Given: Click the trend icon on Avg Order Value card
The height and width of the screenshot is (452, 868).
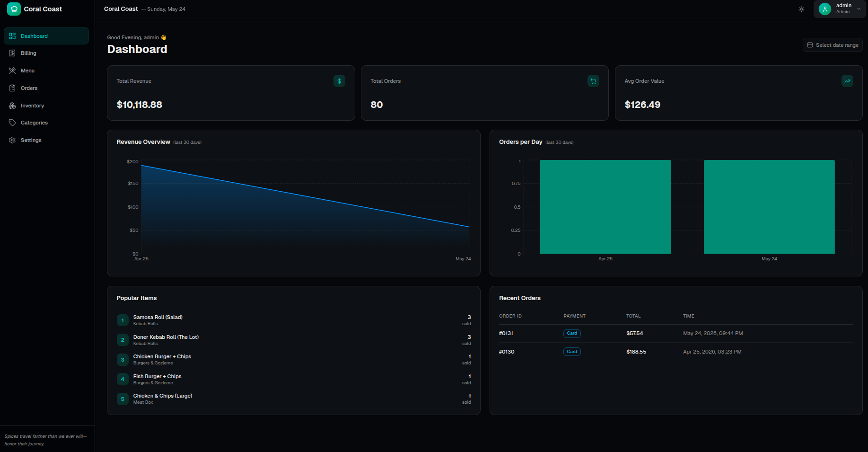Looking at the screenshot, I should 847,81.
